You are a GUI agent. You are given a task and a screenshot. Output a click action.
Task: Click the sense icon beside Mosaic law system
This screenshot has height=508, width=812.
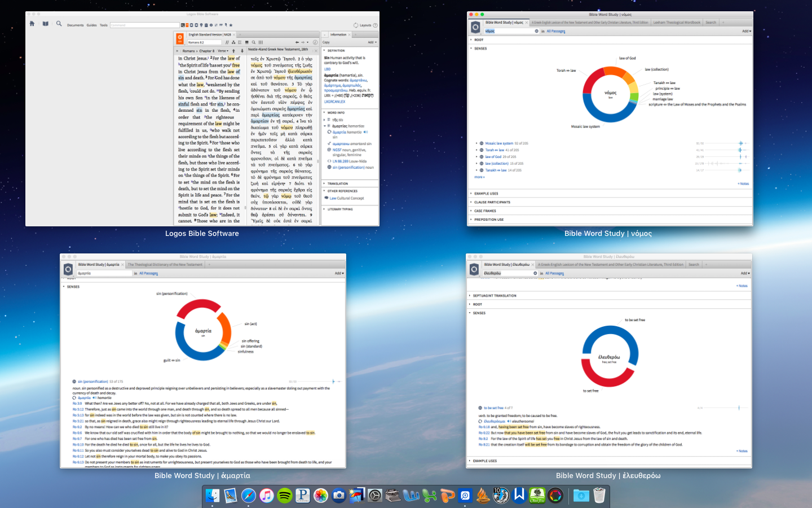(482, 143)
